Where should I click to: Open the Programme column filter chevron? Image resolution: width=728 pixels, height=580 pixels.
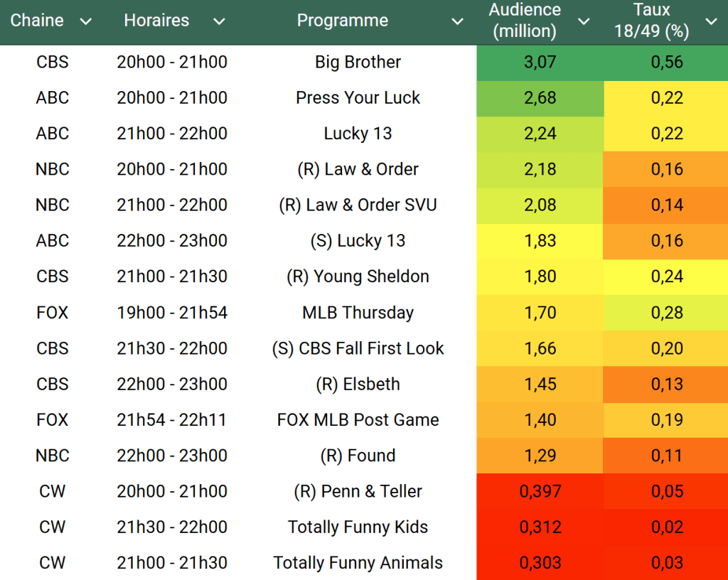click(x=458, y=21)
